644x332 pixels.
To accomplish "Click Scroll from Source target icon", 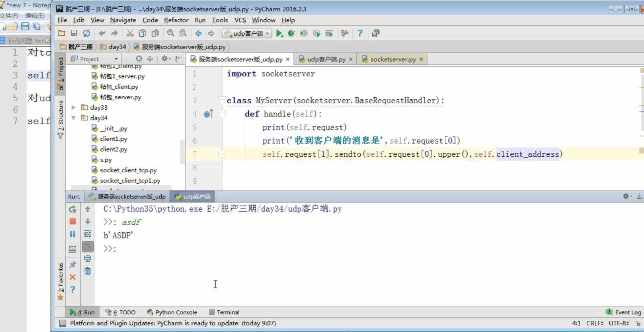I will pyautogui.click(x=139, y=59).
